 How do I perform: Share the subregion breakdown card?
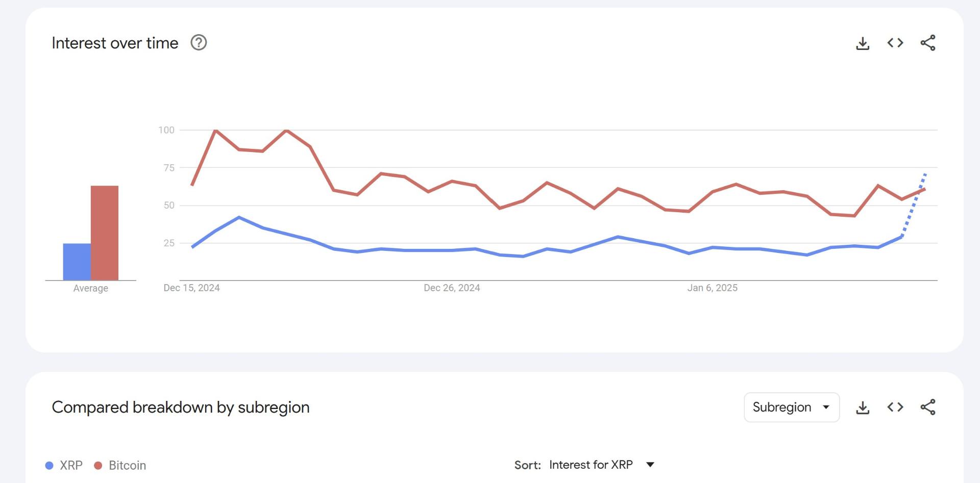click(x=928, y=407)
